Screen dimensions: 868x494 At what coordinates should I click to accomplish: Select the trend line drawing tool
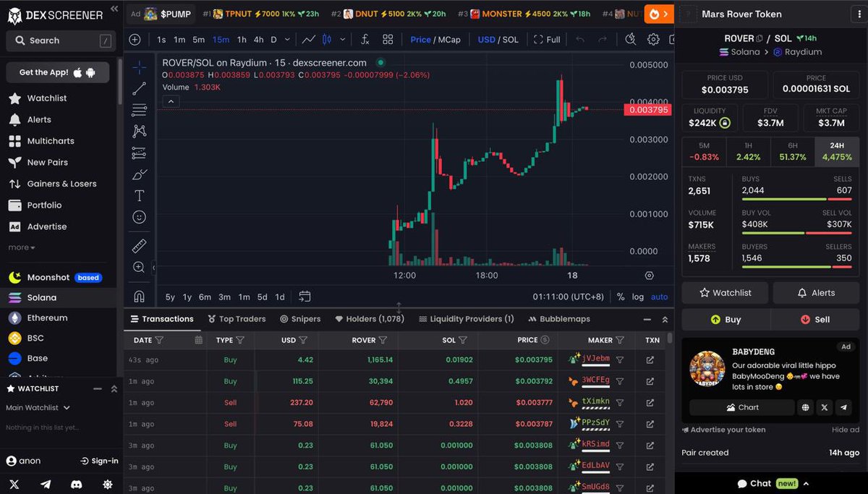click(140, 88)
